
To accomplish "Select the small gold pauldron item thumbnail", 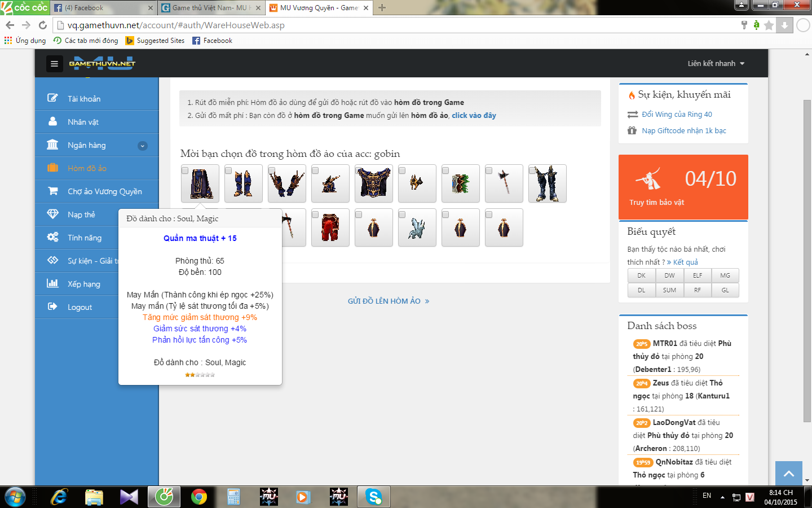I will pyautogui.click(x=417, y=183).
